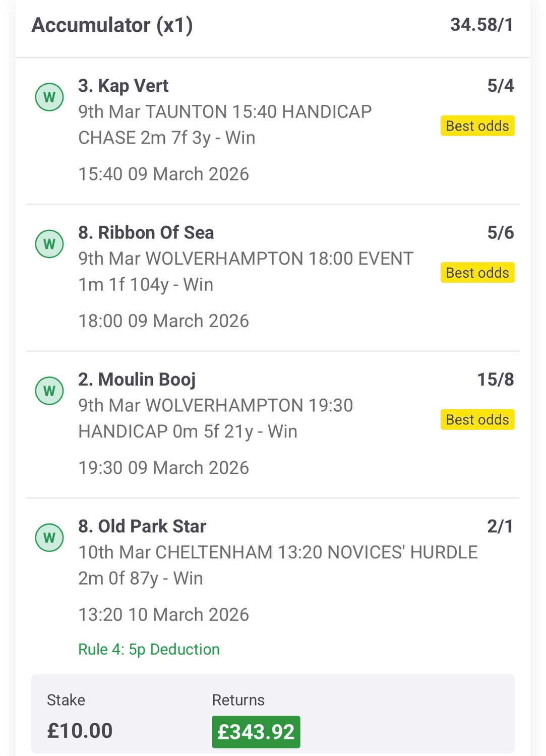Click the 15/8 odds for Moulin Booj
The image size is (546, 756).
click(x=495, y=380)
